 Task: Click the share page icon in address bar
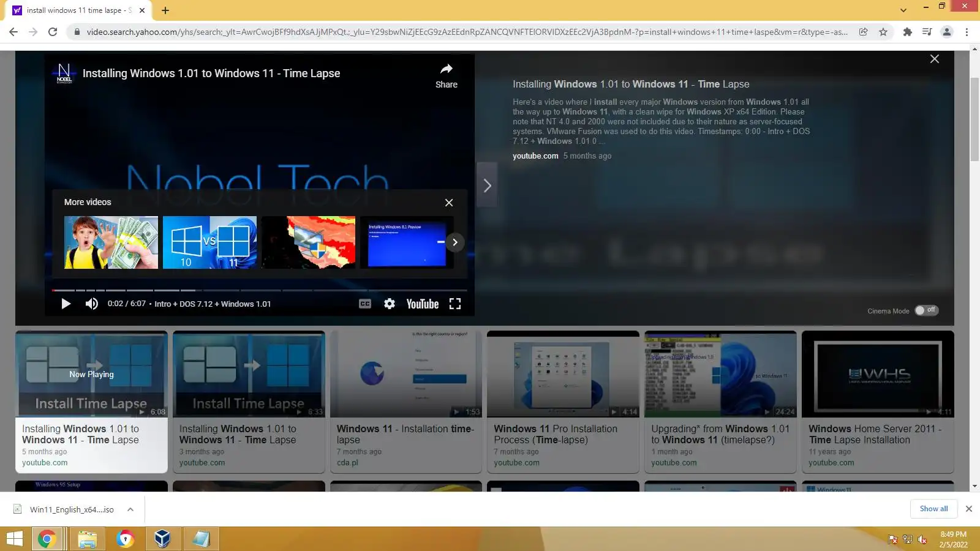point(863,32)
